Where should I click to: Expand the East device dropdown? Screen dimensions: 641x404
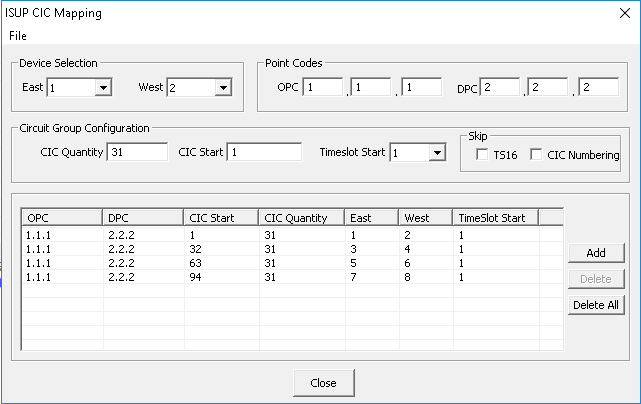(103, 88)
